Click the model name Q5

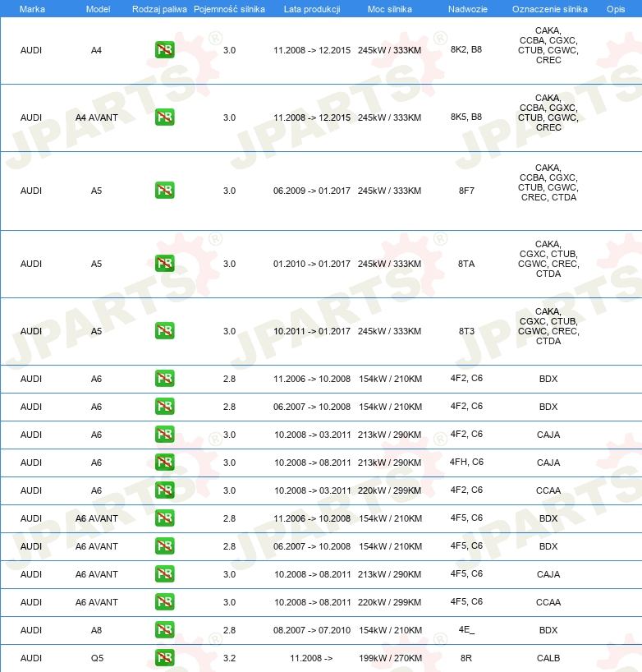97,658
